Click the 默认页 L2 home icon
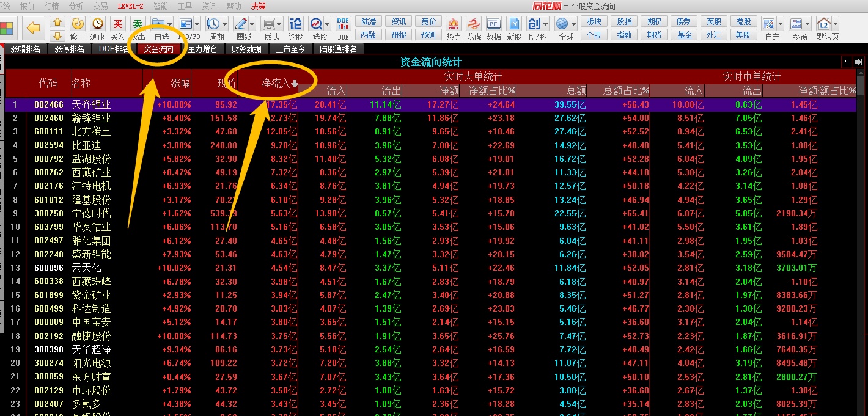The image size is (868, 416). click(824, 23)
